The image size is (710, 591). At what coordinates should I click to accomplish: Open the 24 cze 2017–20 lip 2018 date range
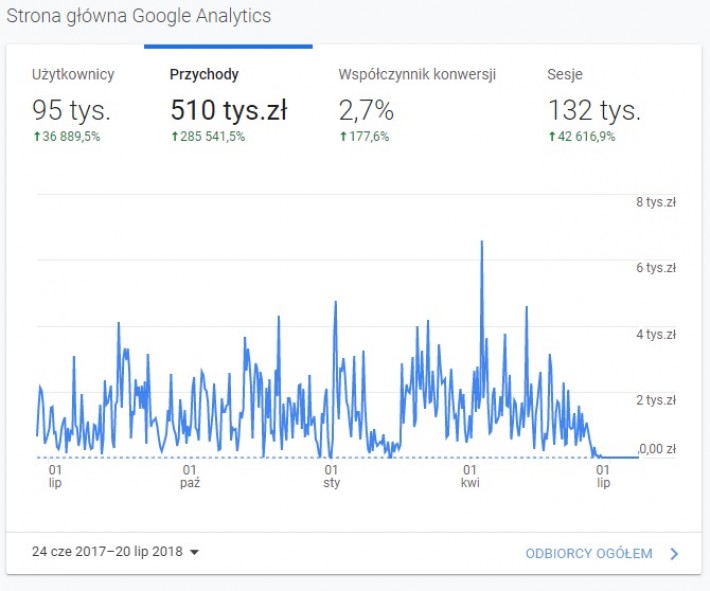click(x=108, y=552)
